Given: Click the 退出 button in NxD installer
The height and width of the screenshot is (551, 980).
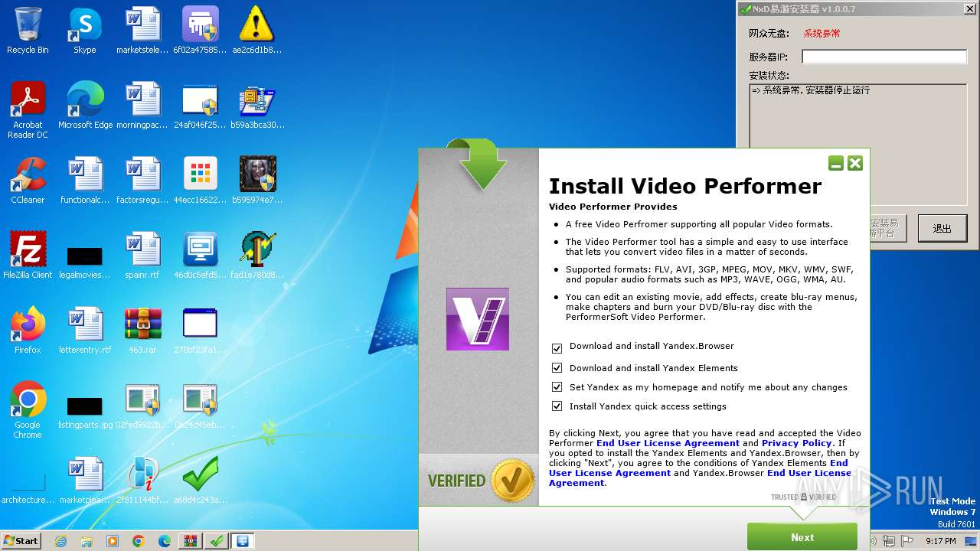Looking at the screenshot, I should click(x=942, y=228).
